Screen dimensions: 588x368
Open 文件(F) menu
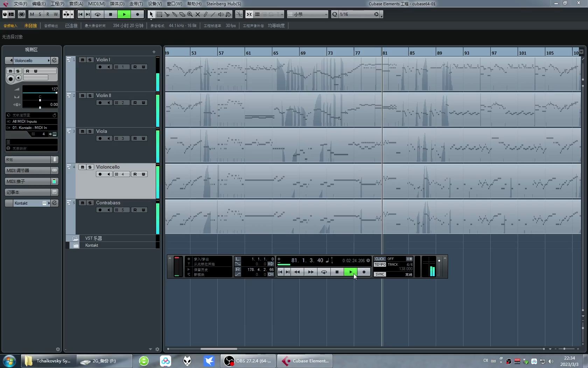coord(21,4)
